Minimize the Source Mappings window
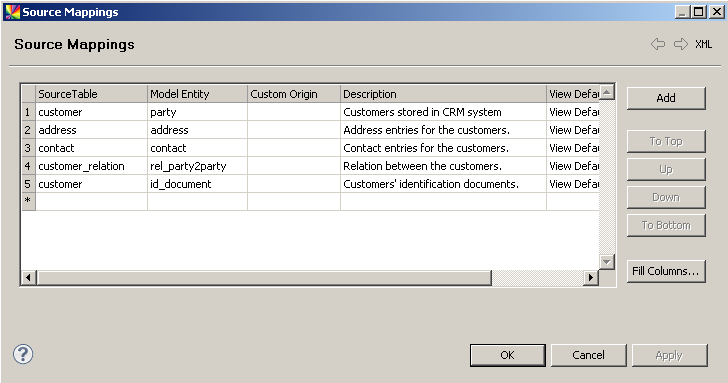The width and height of the screenshot is (728, 383). pyautogui.click(x=682, y=12)
